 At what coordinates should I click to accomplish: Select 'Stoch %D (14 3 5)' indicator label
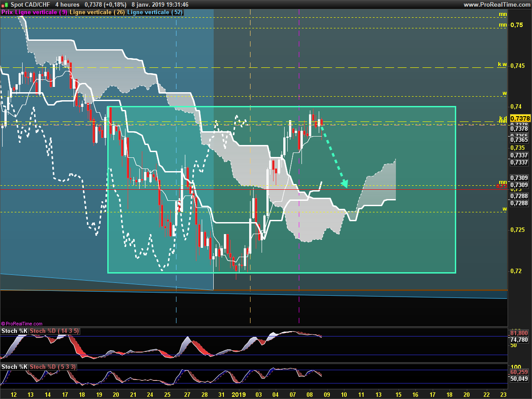(55, 331)
